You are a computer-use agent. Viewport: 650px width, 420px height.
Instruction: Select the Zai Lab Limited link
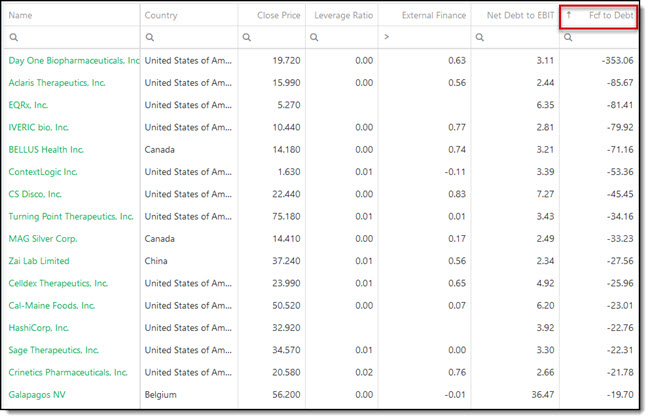click(39, 261)
